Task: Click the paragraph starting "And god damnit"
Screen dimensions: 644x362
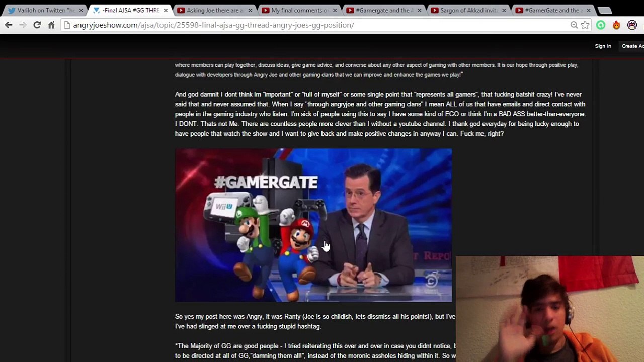Action: click(380, 114)
